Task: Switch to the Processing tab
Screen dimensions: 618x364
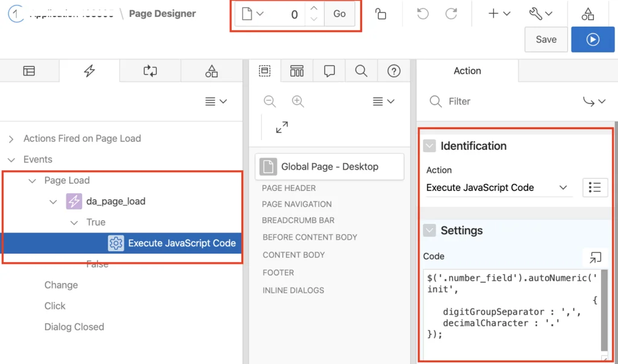Action: (x=150, y=71)
